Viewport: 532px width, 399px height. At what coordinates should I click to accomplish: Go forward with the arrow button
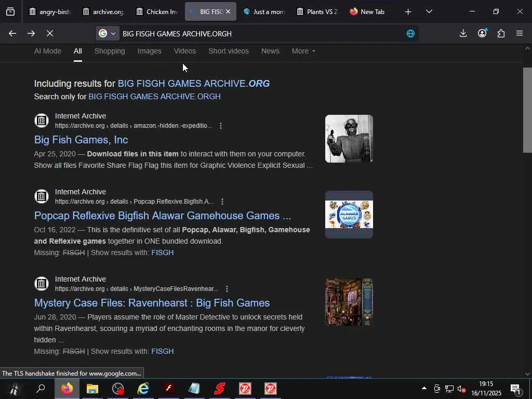pos(31,33)
